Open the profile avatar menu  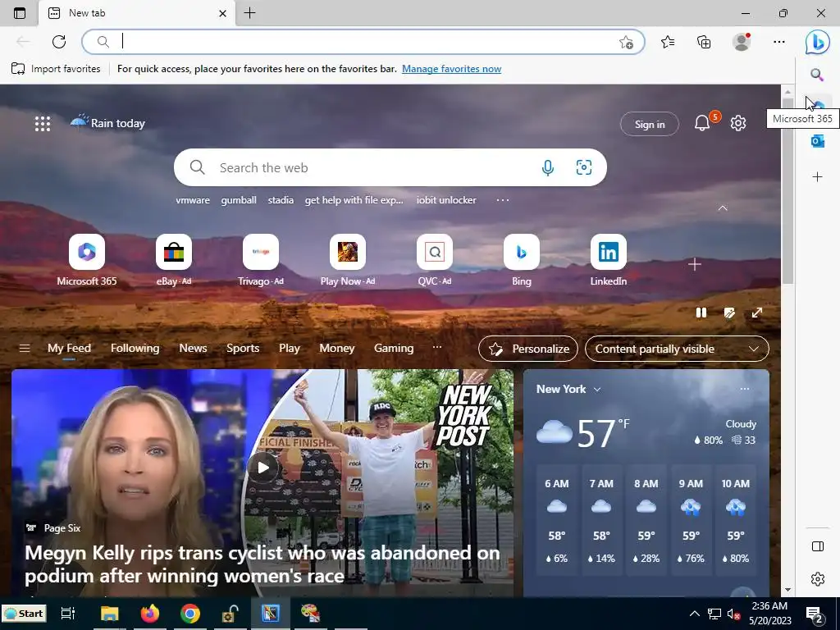[x=742, y=42]
